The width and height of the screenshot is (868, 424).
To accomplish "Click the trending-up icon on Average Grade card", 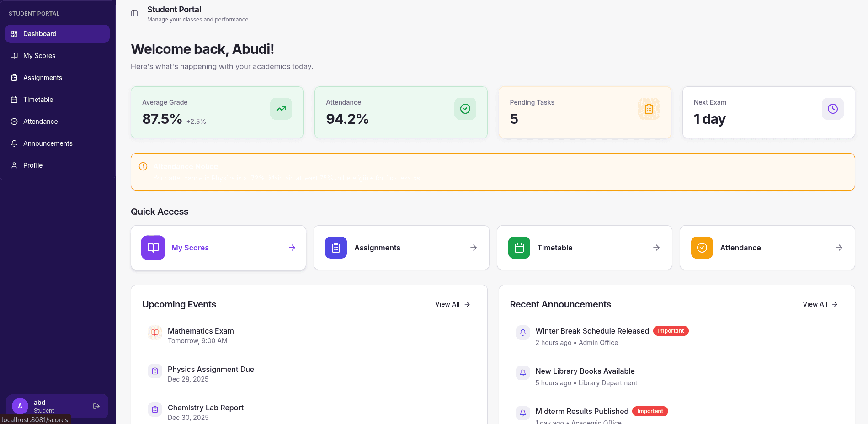I will click(281, 109).
